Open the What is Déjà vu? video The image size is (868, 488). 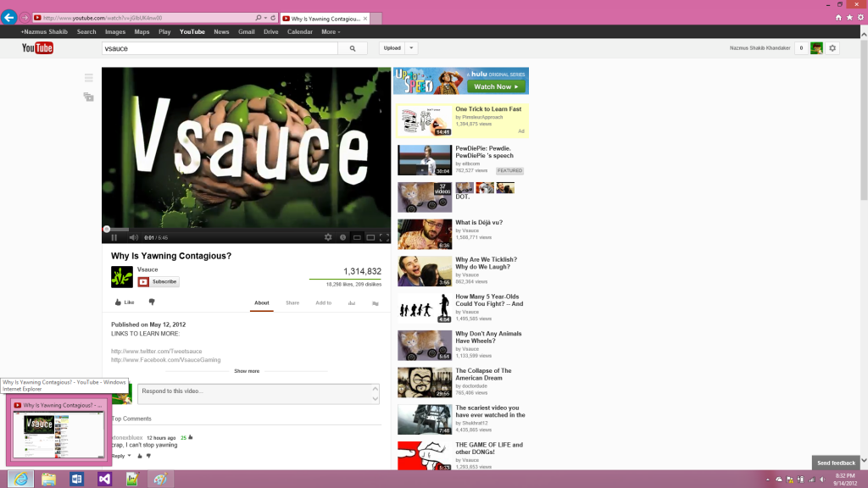[479, 223]
